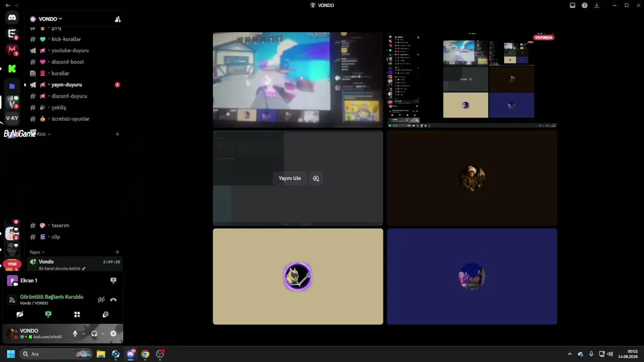Screen dimensions: 644x362
Task: Open the E-logo server with 5 notifications
Action: pyautogui.click(x=12, y=34)
